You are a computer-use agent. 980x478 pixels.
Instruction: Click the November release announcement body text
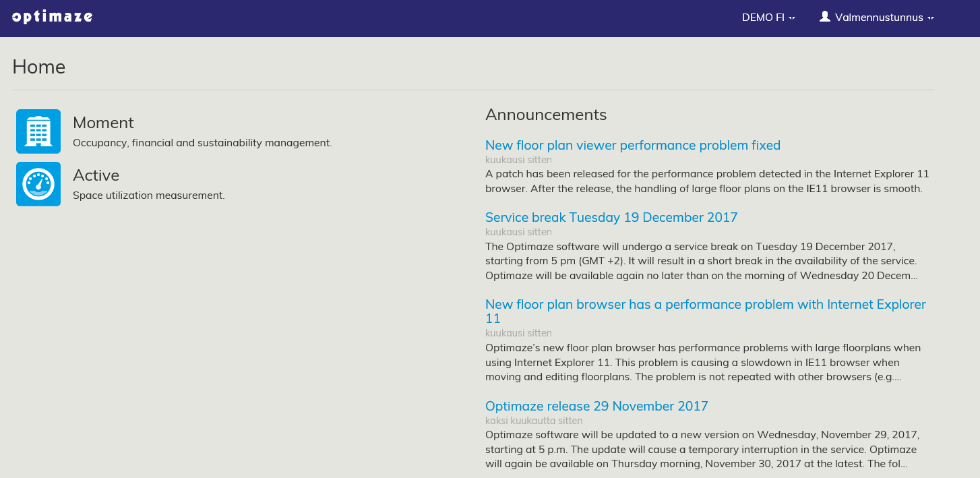click(701, 449)
